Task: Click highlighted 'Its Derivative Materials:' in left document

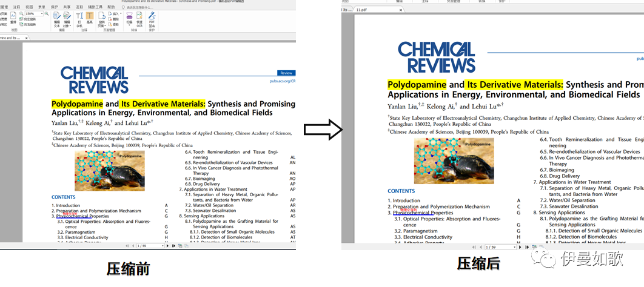Action: (163, 104)
